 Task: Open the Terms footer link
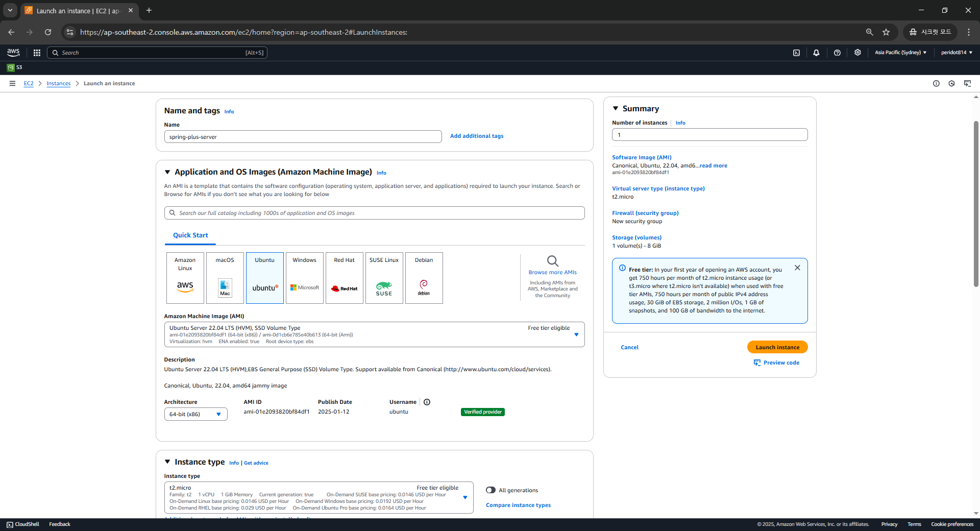(914, 524)
